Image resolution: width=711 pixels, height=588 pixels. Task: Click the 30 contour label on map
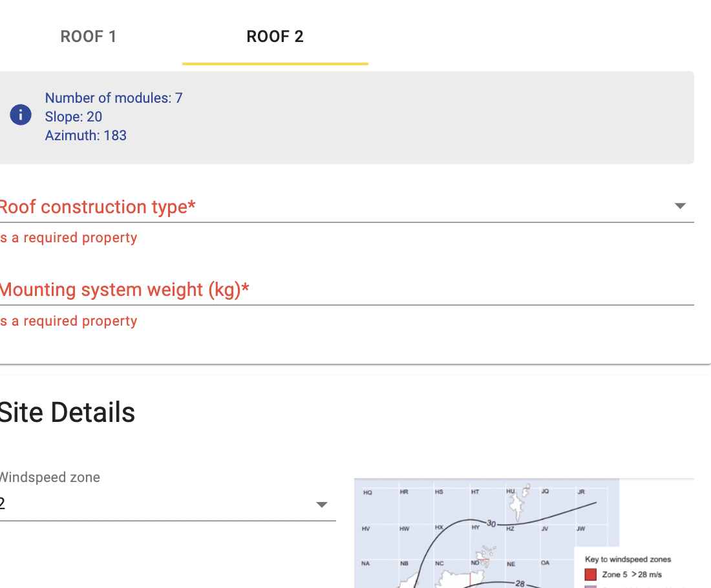pos(491,523)
